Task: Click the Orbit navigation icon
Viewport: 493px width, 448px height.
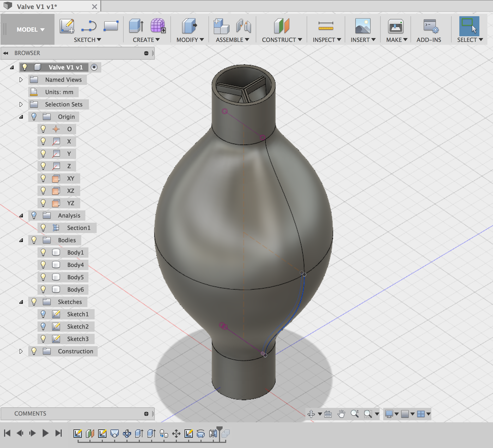Action: (311, 414)
